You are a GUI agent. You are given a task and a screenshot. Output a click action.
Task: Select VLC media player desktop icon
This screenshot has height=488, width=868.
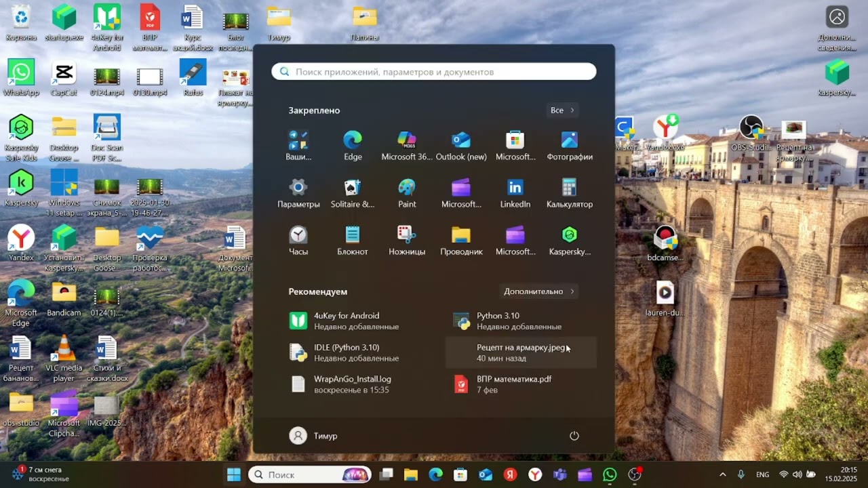click(x=64, y=359)
